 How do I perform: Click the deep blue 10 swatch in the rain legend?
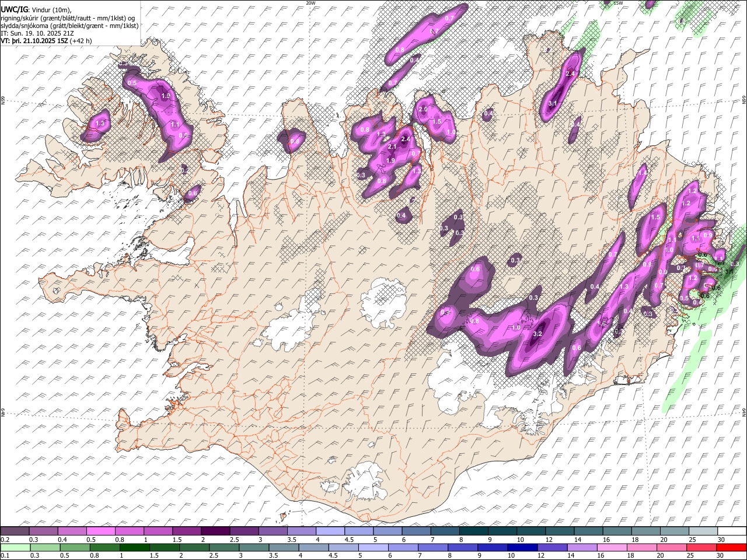(x=522, y=547)
